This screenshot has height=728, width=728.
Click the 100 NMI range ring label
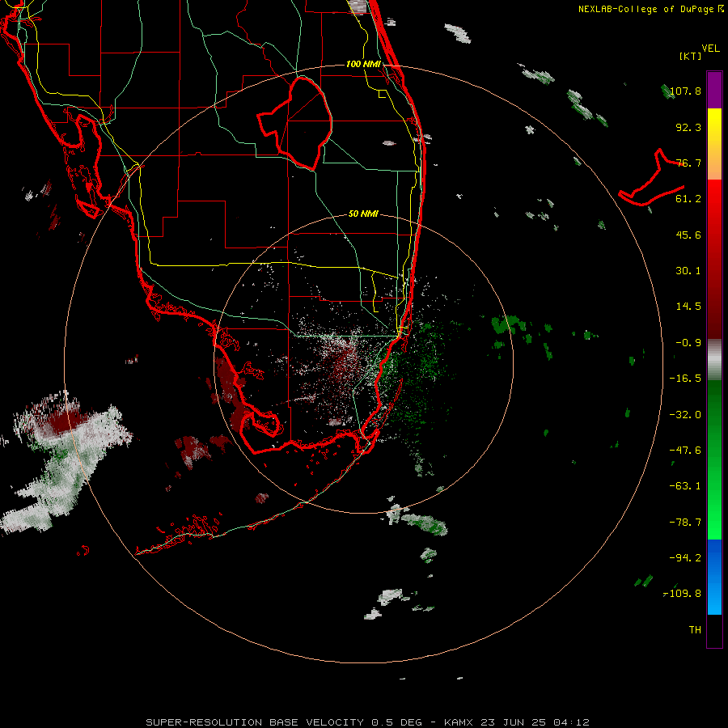tap(363, 64)
